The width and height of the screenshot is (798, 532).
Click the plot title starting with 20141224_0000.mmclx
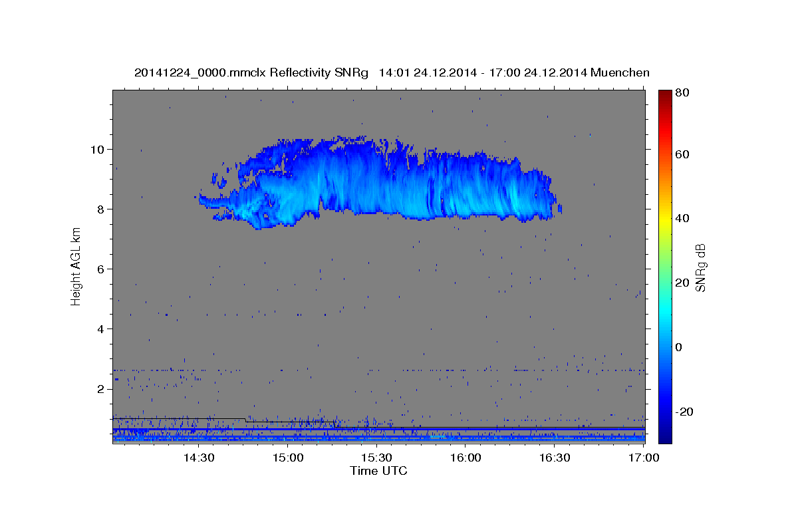[x=392, y=72]
